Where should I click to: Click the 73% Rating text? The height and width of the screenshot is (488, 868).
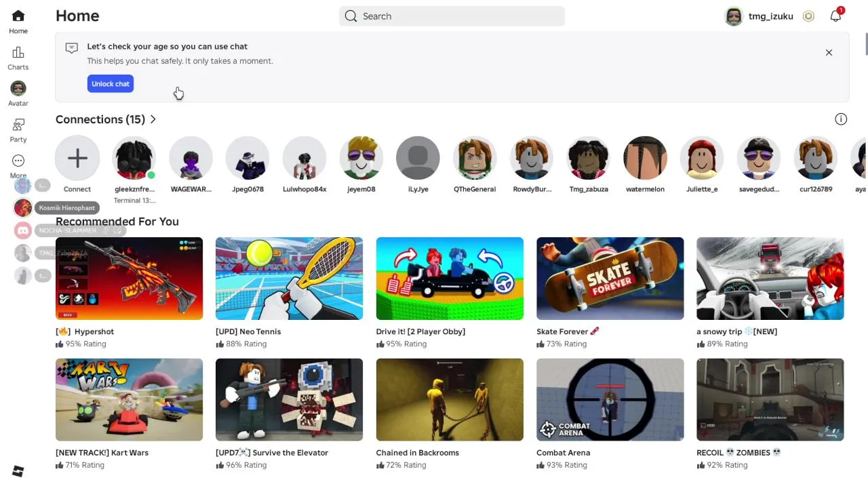(x=566, y=344)
